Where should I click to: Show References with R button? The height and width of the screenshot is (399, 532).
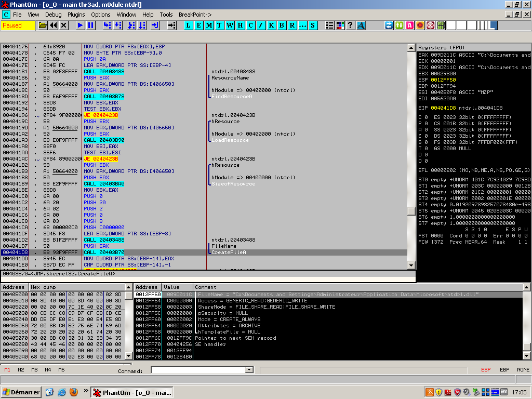click(x=292, y=25)
